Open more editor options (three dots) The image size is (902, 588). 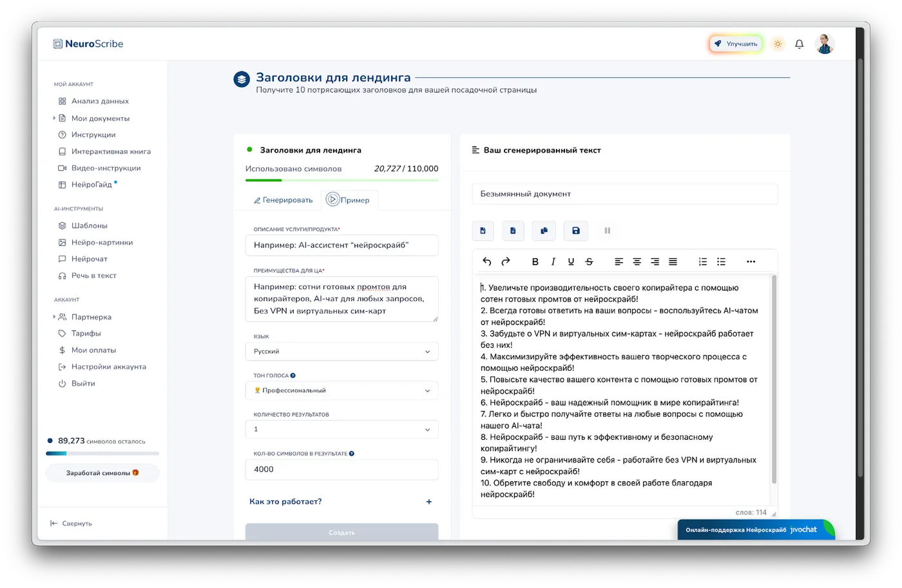coord(751,261)
